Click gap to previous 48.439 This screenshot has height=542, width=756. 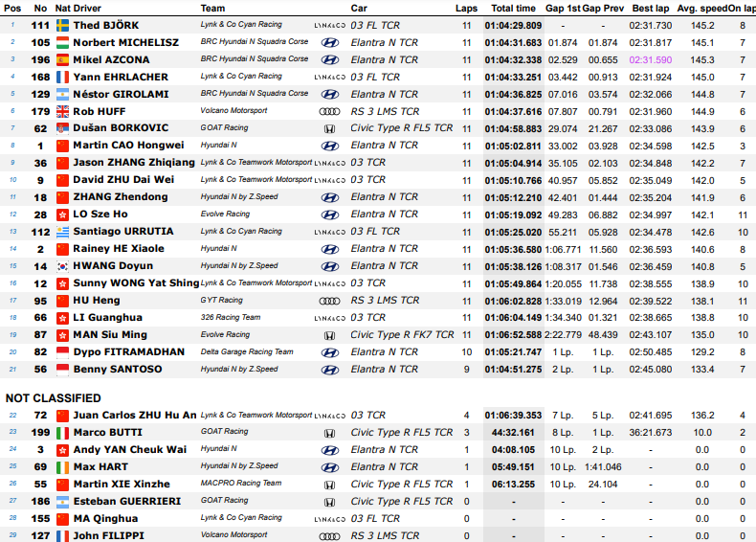pos(603,335)
